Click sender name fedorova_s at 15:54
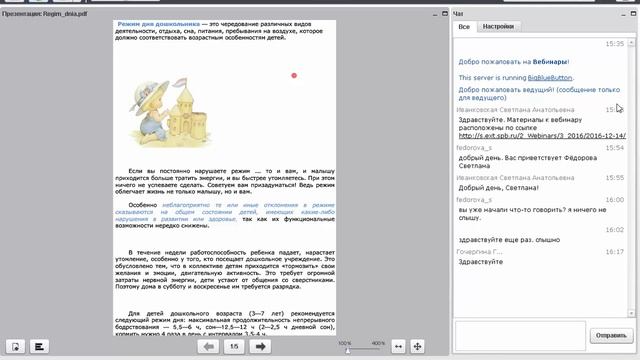The height and width of the screenshot is (360, 640). point(474,148)
